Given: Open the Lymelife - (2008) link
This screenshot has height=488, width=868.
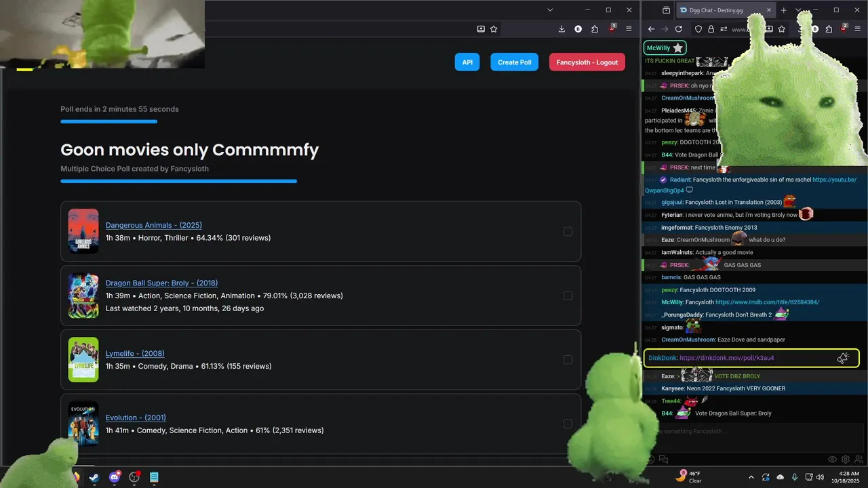Looking at the screenshot, I should [135, 353].
